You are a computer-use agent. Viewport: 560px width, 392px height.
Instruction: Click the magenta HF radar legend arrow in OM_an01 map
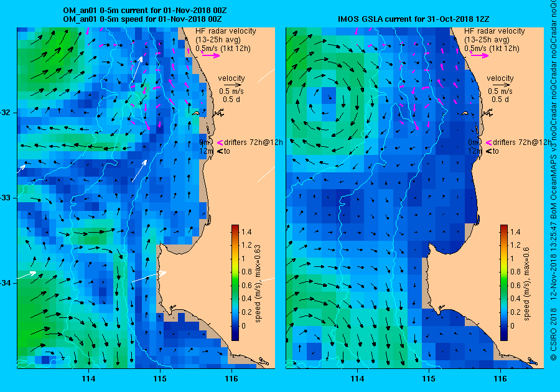click(x=211, y=55)
